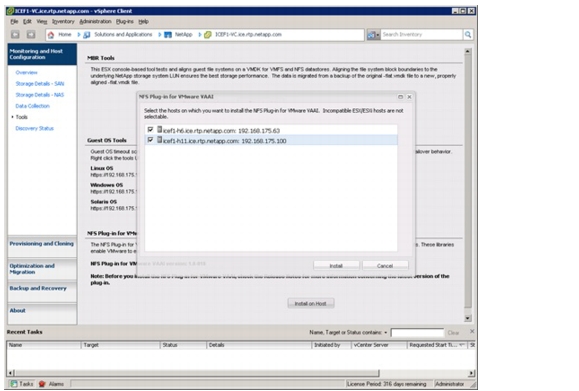Click the recent tasks filter text field
579x391 pixels.
417,333
